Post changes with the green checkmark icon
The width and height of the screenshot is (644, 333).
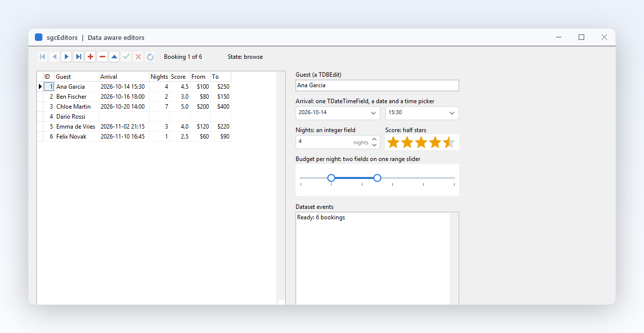pyautogui.click(x=126, y=57)
